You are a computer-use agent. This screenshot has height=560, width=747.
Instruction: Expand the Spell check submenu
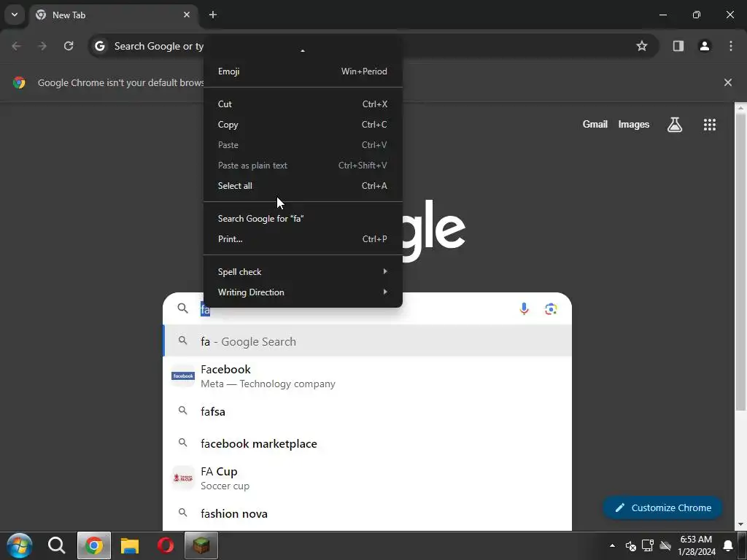click(x=303, y=272)
